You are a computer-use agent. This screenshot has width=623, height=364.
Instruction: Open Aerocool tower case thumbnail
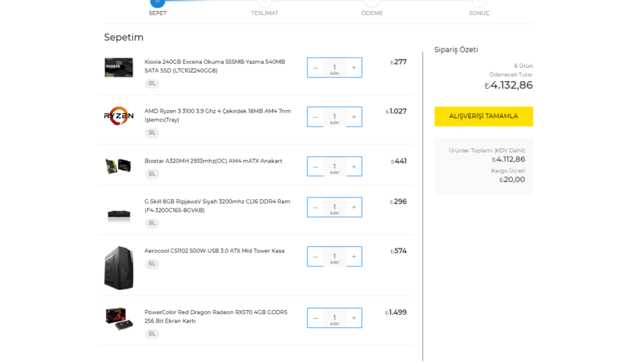[x=119, y=268]
